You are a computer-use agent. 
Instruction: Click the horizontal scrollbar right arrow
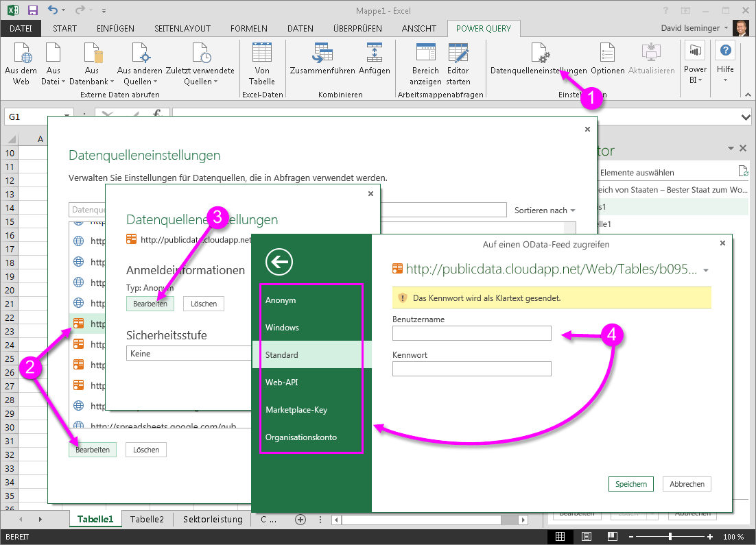523,520
